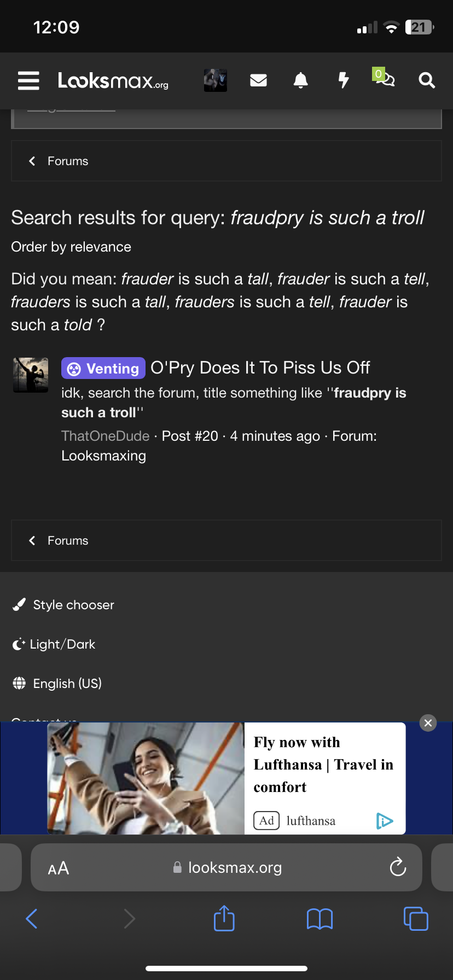
Task: Open the Venting thread prefix tag
Action: coord(103,368)
